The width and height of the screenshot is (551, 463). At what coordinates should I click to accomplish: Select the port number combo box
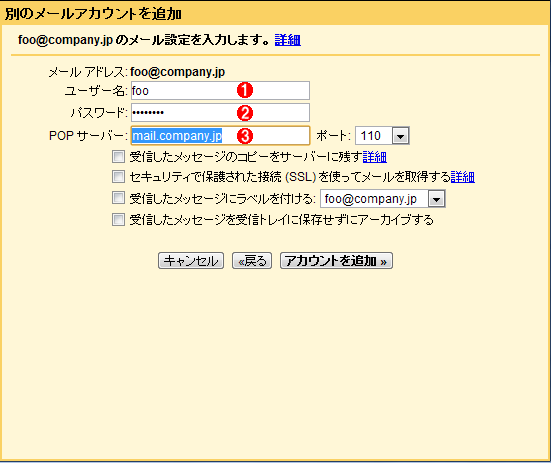coord(382,136)
